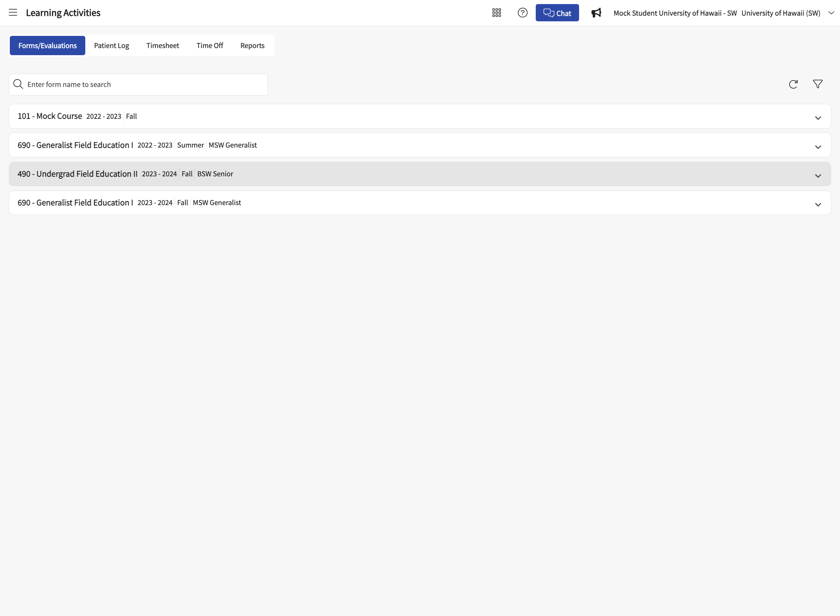The height and width of the screenshot is (616, 840).
Task: Expand the 690 Fall 2023-2024 course chevron
Action: pyautogui.click(x=818, y=204)
